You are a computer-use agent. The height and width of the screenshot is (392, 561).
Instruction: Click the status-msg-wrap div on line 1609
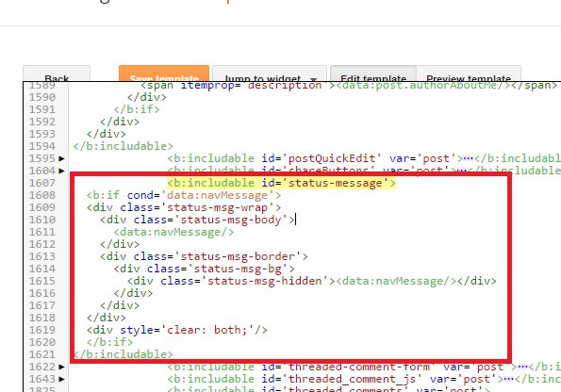[184, 207]
